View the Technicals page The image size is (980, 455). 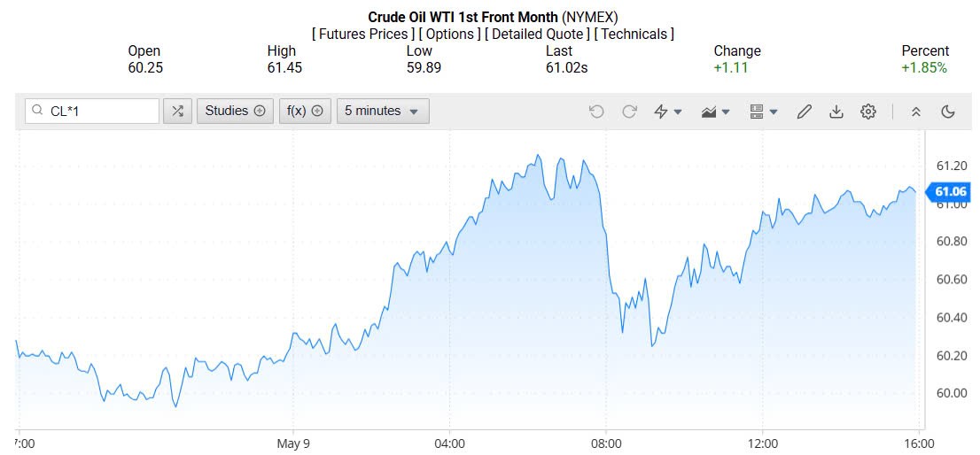click(634, 34)
